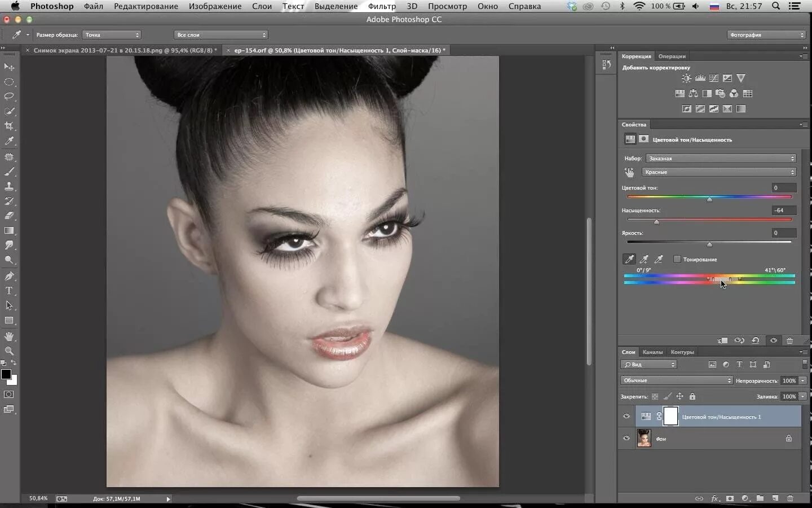
Task: Add a Photo Filter adjustment
Action: 720,94
